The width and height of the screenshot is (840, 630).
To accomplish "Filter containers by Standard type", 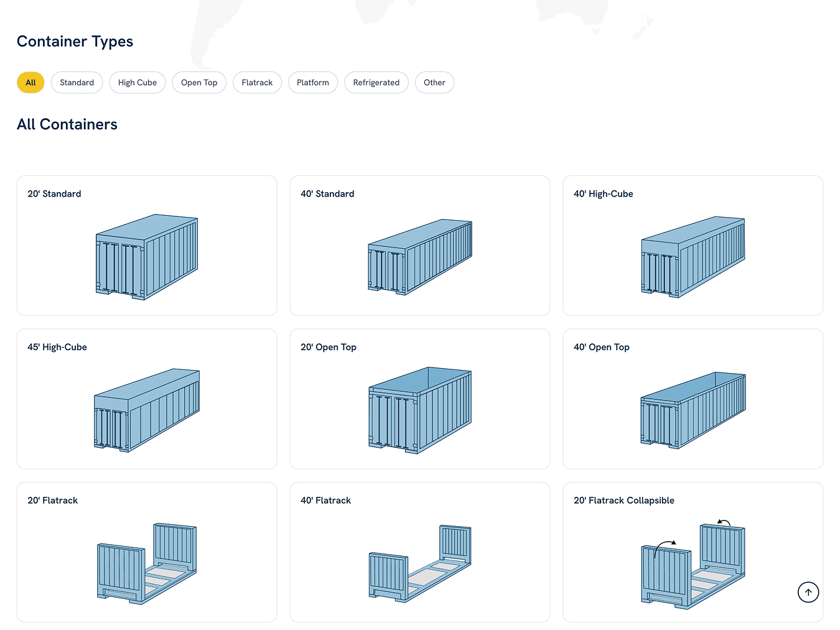I will [x=77, y=83].
